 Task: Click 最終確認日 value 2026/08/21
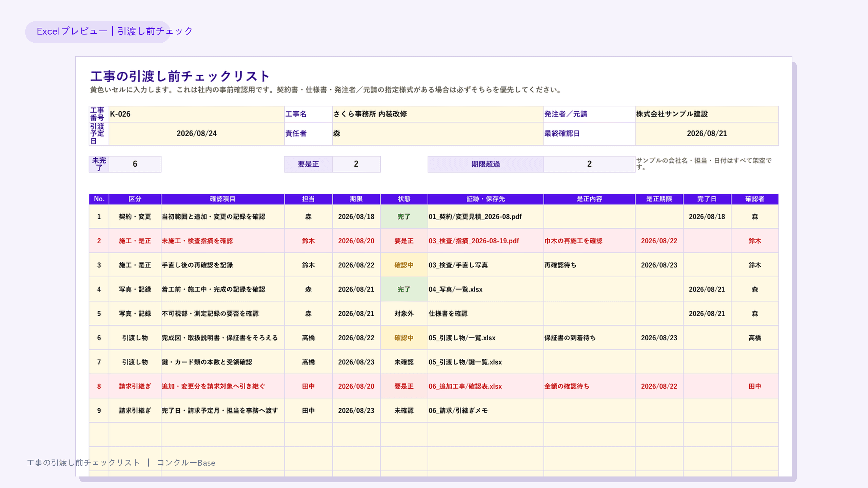[707, 134]
